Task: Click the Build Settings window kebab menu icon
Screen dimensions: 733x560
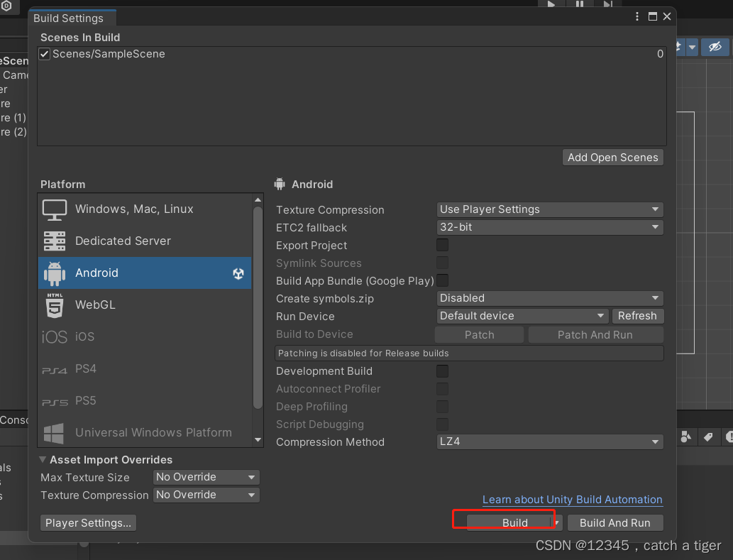Action: coord(638,16)
